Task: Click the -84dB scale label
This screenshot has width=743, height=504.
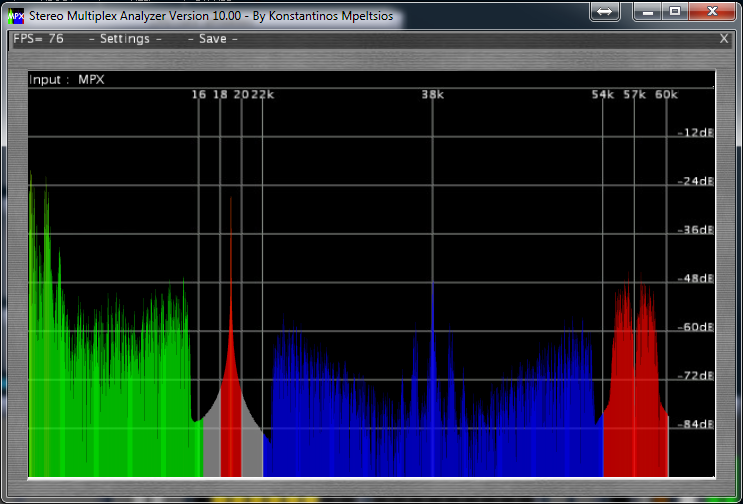Action: [x=696, y=424]
